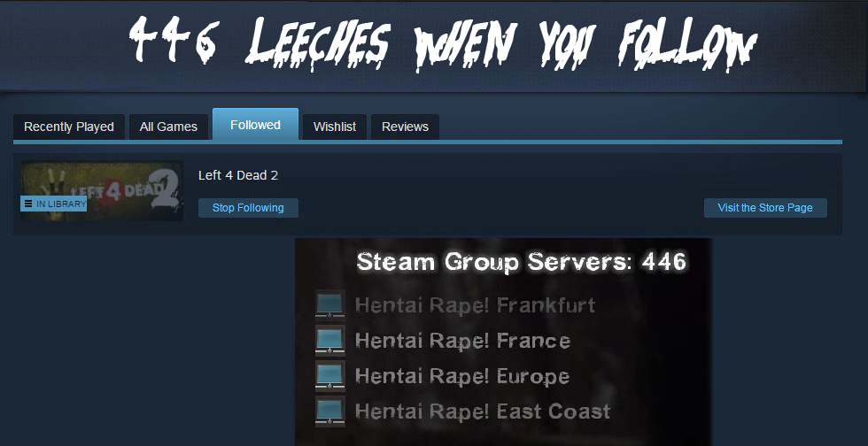Click the Left 4 Dead 2 title text
This screenshot has height=446, width=868.
[238, 175]
